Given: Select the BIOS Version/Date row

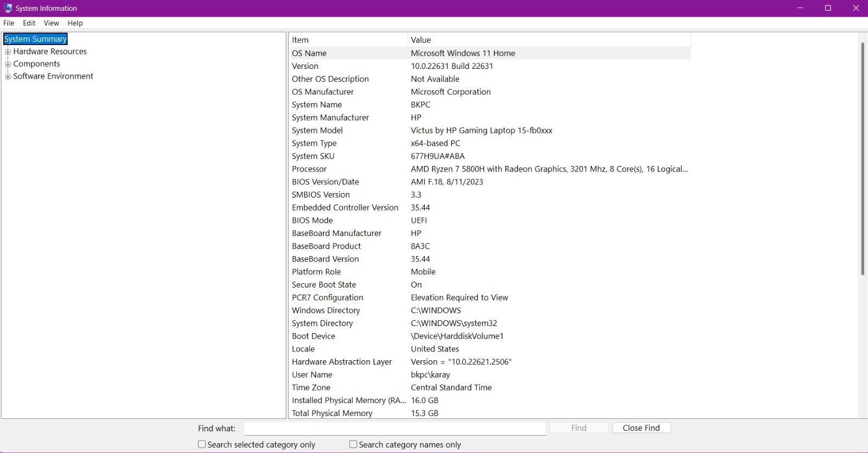Looking at the screenshot, I should [x=489, y=182].
